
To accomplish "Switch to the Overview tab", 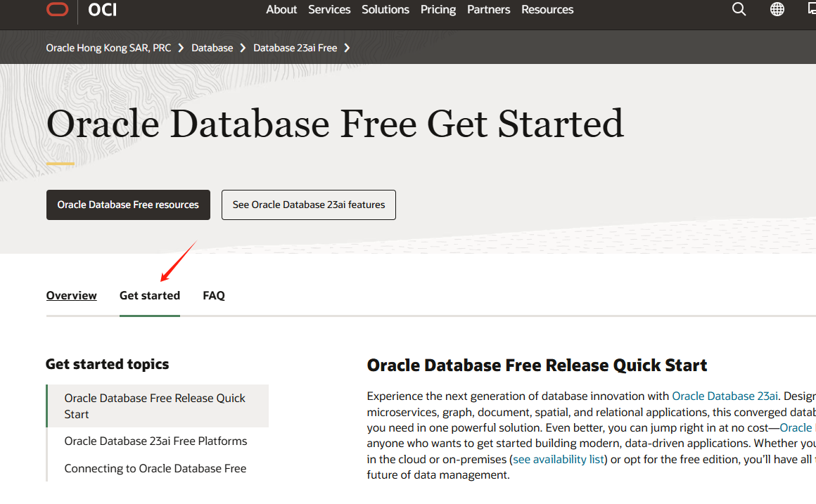I will pyautogui.click(x=71, y=295).
